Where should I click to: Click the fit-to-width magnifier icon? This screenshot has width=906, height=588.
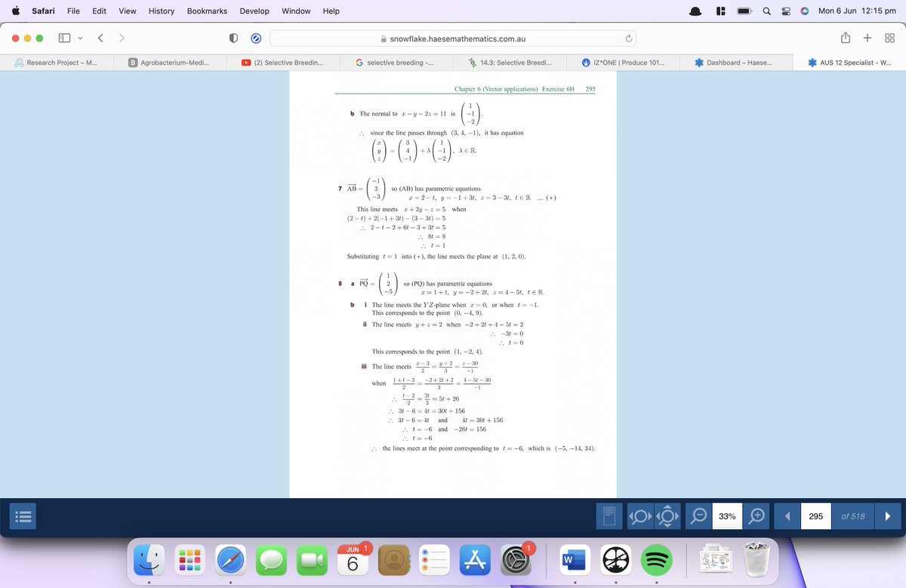pos(640,517)
